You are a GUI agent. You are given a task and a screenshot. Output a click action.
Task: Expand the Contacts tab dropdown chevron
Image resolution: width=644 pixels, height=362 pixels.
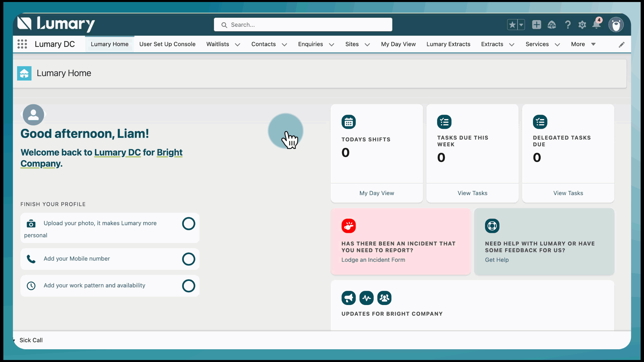(284, 45)
